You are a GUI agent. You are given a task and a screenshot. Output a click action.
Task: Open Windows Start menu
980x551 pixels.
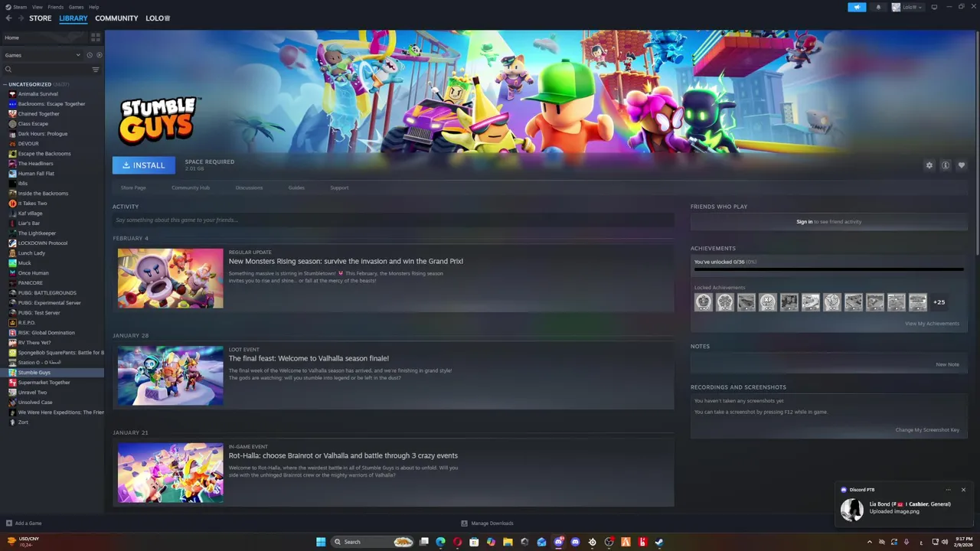(x=321, y=542)
